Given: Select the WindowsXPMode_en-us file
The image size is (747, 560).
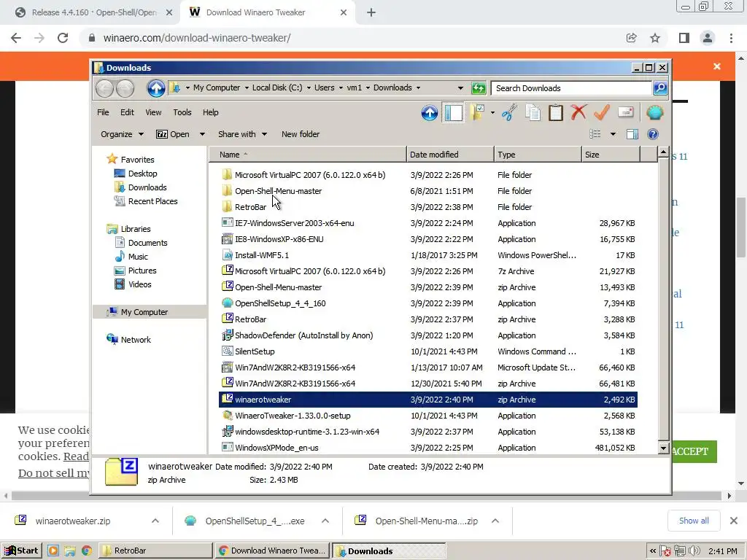Looking at the screenshot, I should [x=276, y=448].
